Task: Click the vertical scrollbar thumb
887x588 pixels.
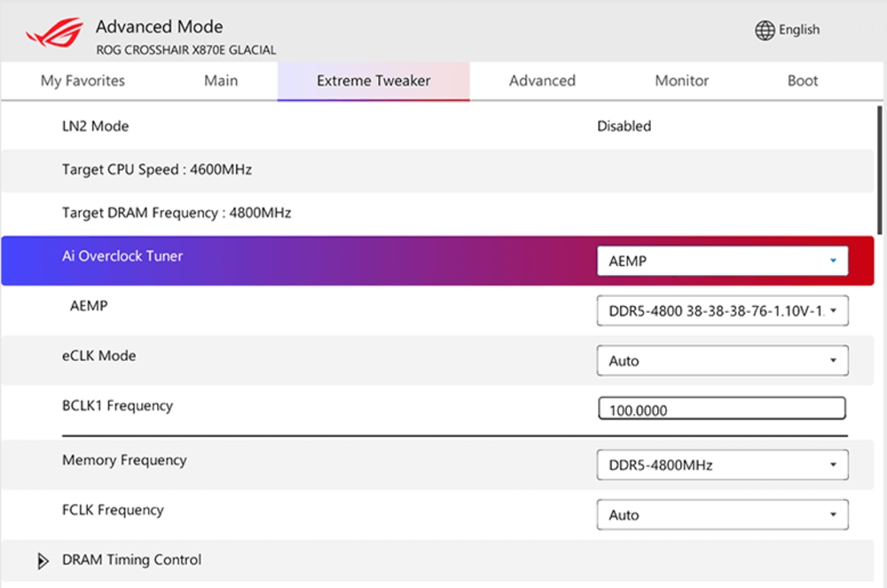Action: [x=880, y=169]
